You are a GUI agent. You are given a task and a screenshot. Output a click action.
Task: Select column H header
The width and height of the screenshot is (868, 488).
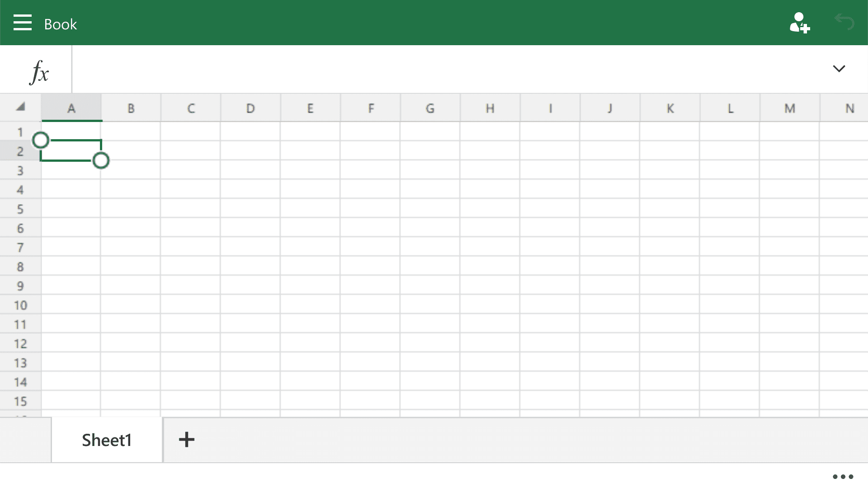tap(490, 108)
